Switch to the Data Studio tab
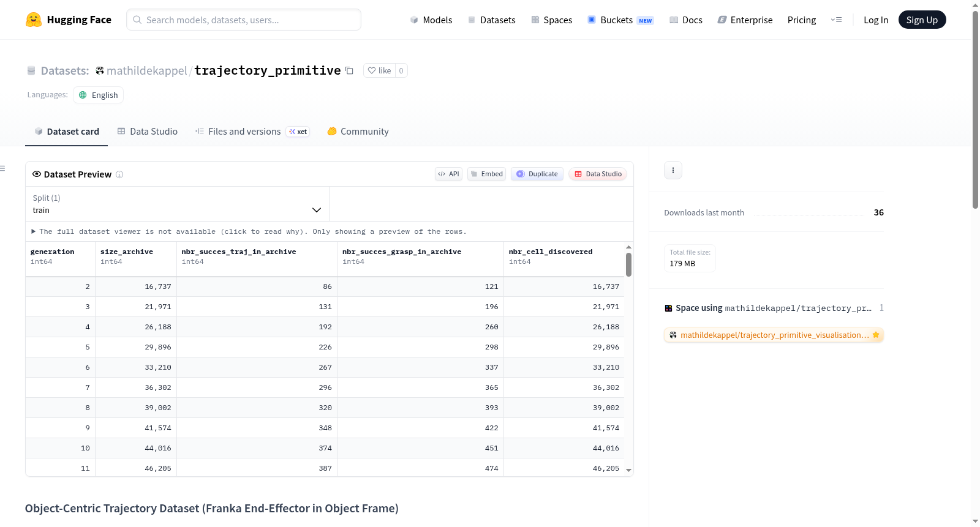This screenshot has height=527, width=980. click(148, 132)
